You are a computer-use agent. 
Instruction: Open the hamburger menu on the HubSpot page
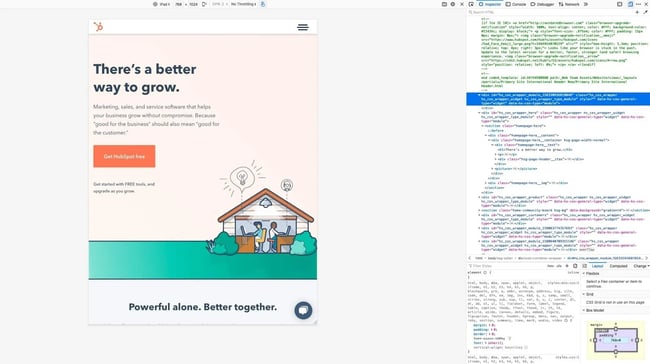click(x=303, y=27)
